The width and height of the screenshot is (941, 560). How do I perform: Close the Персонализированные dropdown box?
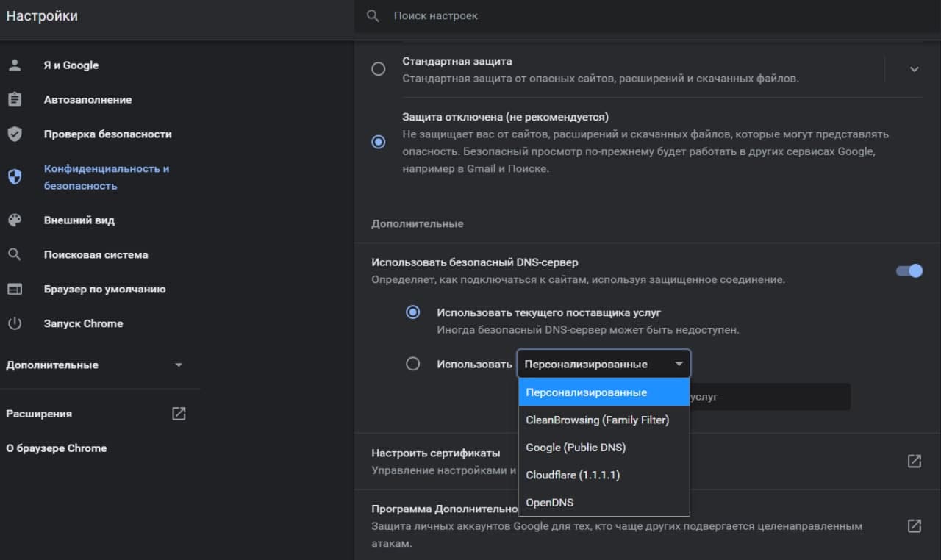click(604, 364)
